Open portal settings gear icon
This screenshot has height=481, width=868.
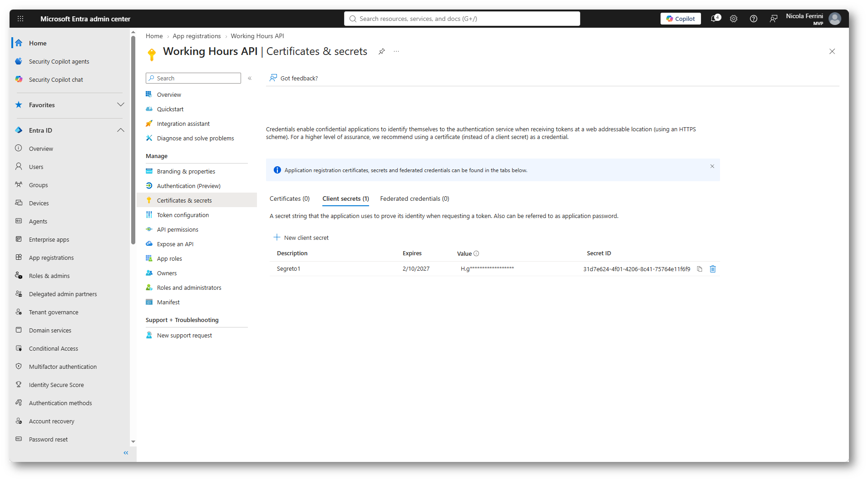(x=734, y=19)
